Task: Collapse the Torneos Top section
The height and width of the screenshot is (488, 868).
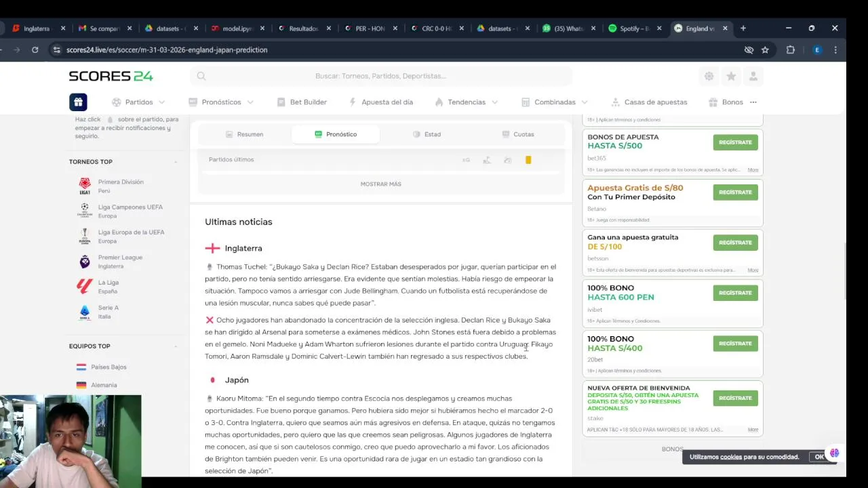Action: [x=175, y=162]
